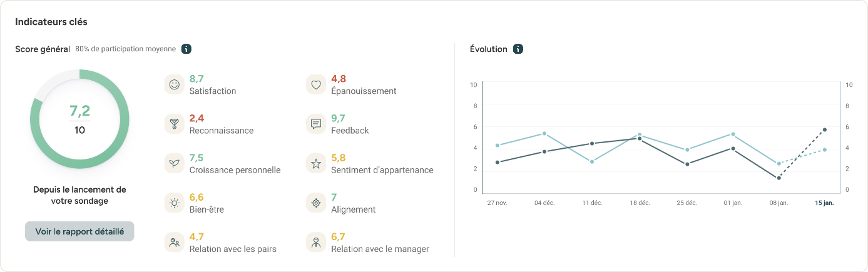
Task: Click the Feedback message icon
Action: pyautogui.click(x=316, y=124)
